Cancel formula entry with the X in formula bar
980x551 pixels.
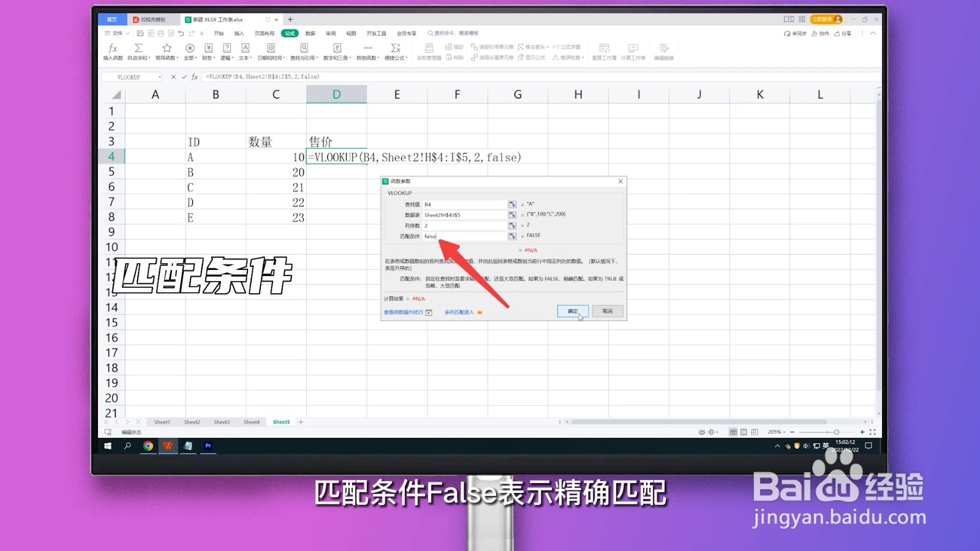tap(173, 77)
